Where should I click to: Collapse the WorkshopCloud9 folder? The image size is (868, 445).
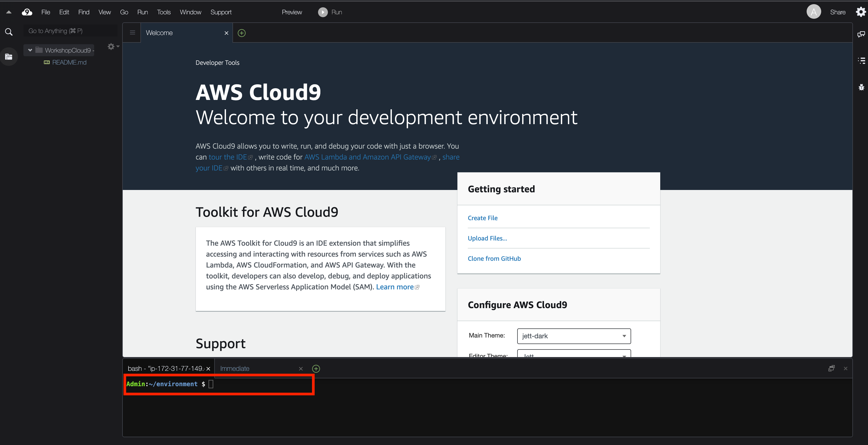[x=30, y=50]
